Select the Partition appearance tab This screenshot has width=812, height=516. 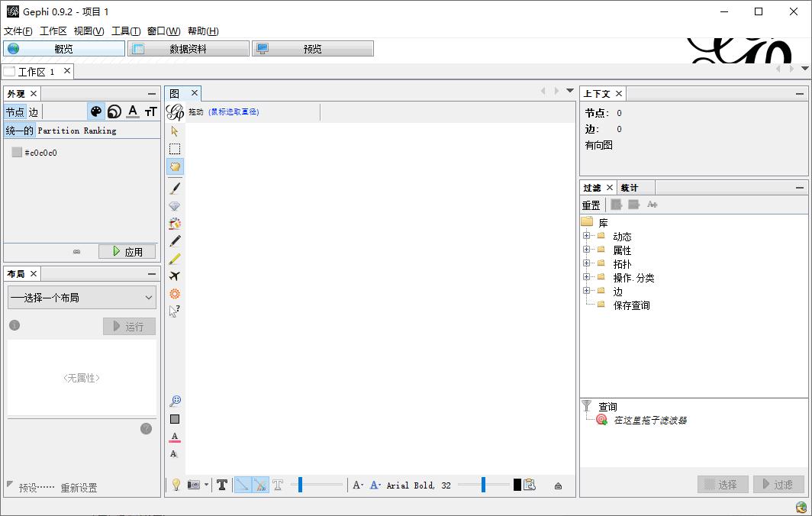59,131
